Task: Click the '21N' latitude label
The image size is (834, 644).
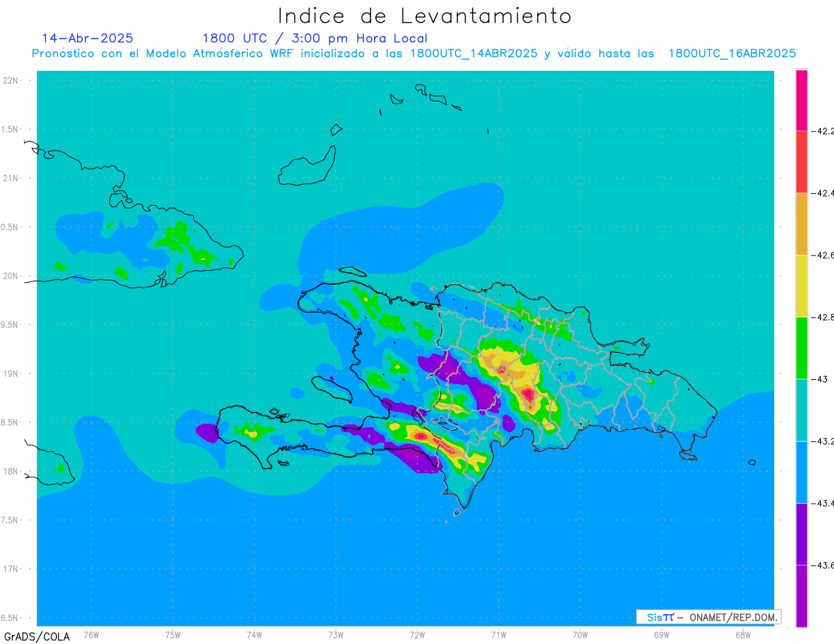Action: tap(12, 179)
